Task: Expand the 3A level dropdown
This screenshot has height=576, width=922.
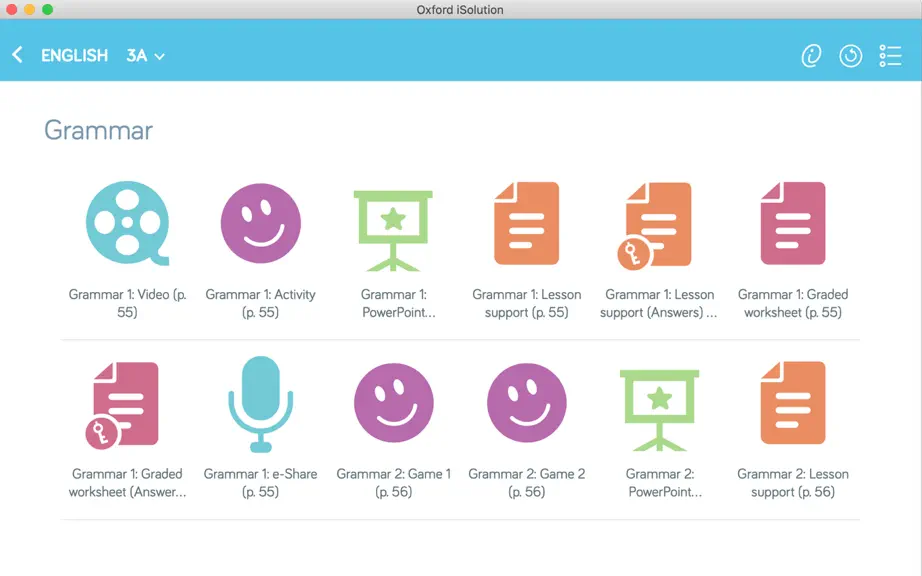Action: [145, 56]
